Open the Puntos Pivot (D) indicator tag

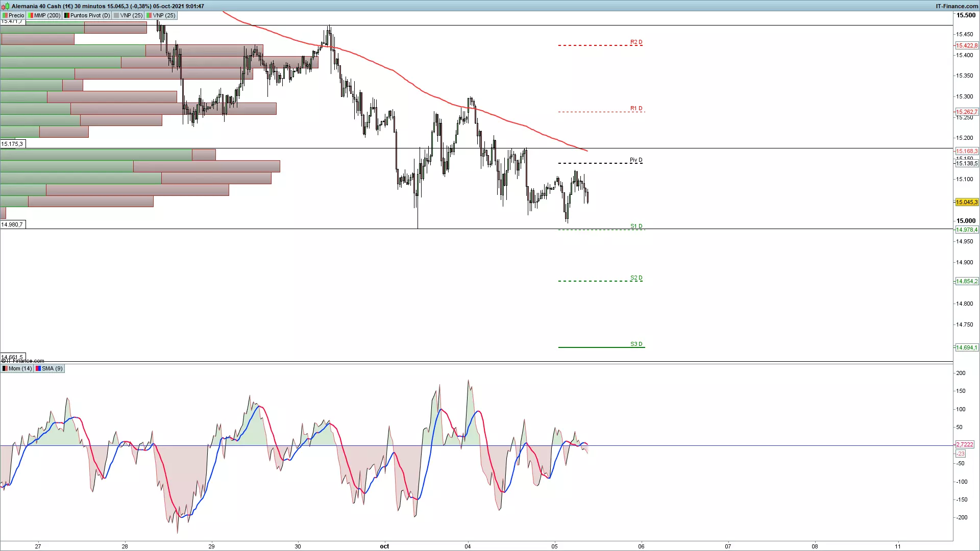pyautogui.click(x=87, y=15)
